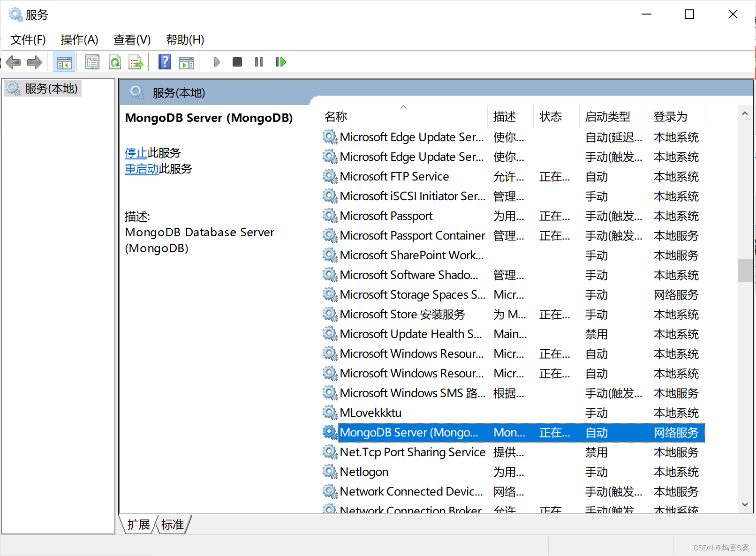This screenshot has width=756, height=556.
Task: Select Microsoft Storage Spaces S... row
Action: tap(513, 295)
